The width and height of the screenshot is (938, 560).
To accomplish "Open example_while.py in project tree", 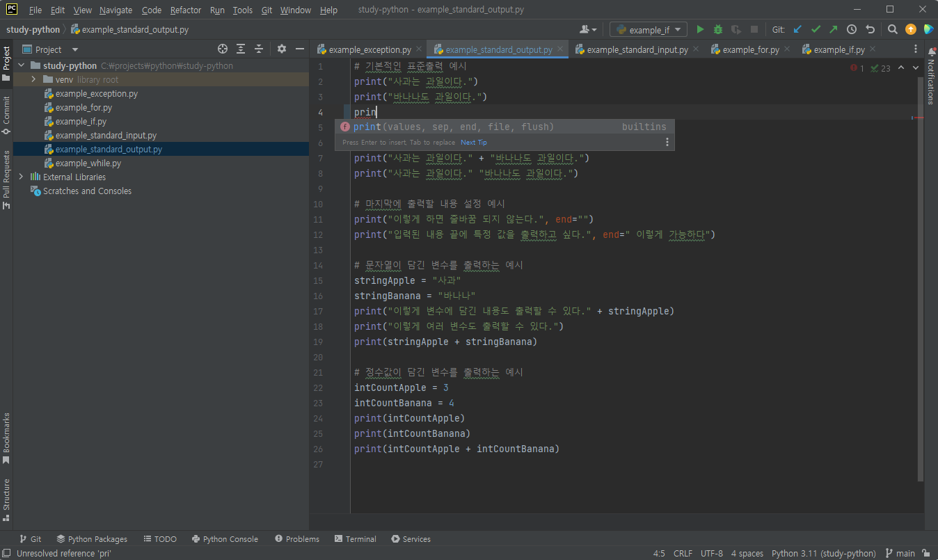I will [88, 163].
